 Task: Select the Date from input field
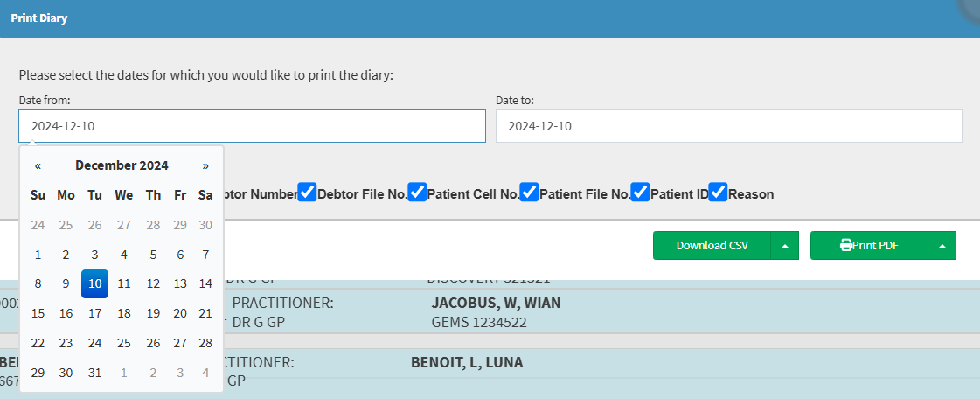[x=252, y=126]
